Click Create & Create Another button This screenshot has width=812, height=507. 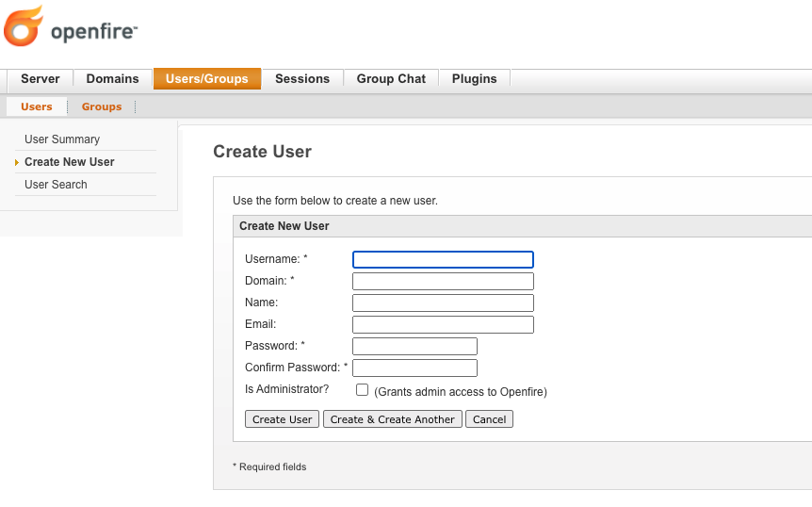pyautogui.click(x=393, y=419)
